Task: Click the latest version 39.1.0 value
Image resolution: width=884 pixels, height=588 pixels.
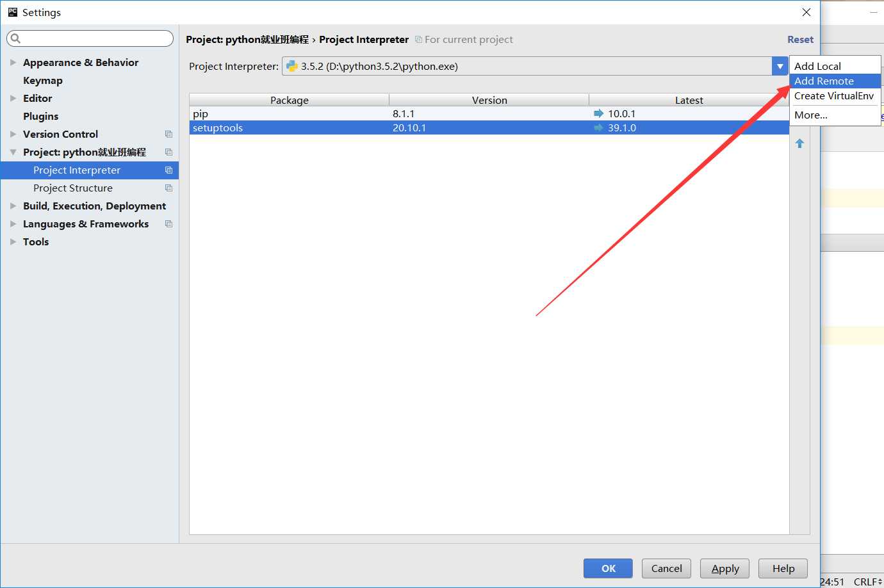Action: (621, 127)
